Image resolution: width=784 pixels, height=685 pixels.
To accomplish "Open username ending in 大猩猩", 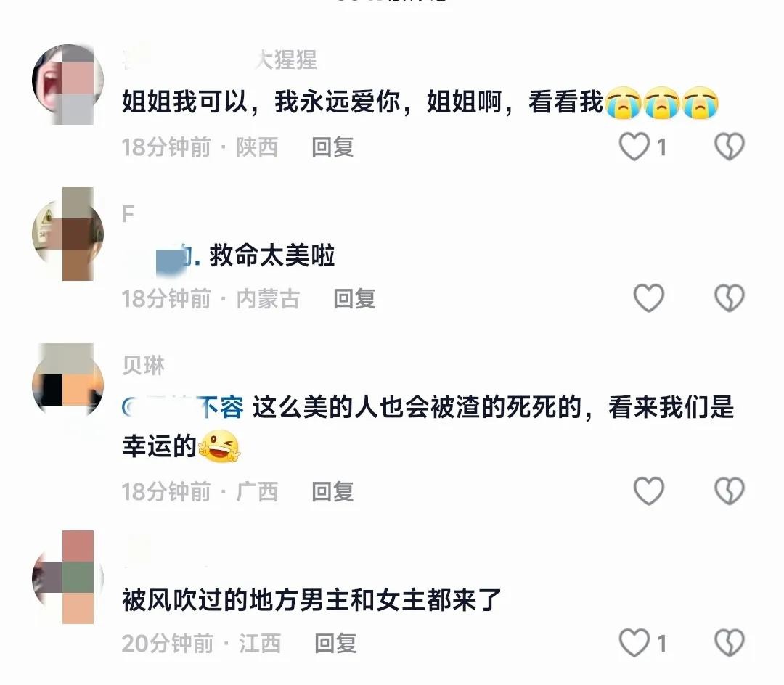I will (219, 60).
